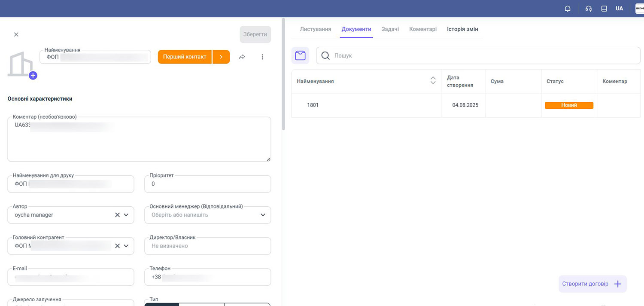The height and width of the screenshot is (306, 644).
Task: Open the knowledge base book icon
Action: (x=604, y=9)
